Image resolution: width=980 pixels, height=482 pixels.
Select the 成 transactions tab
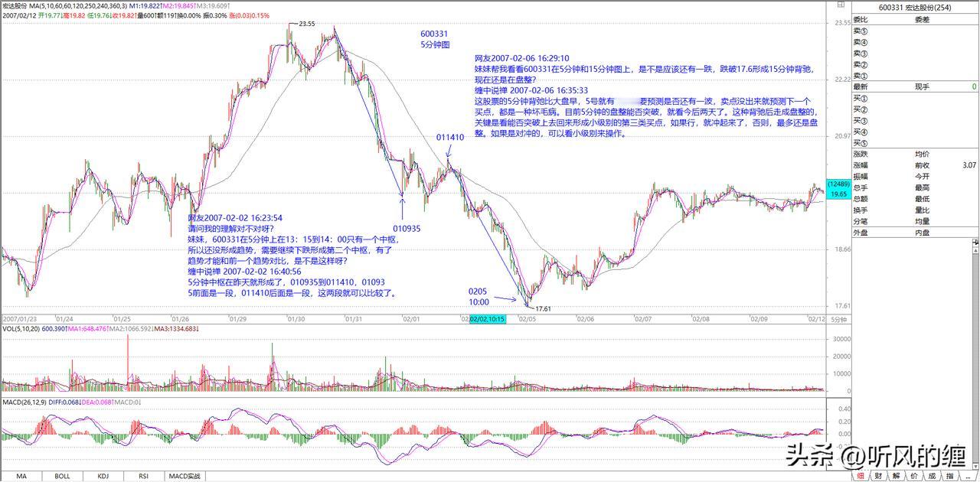[x=931, y=475]
